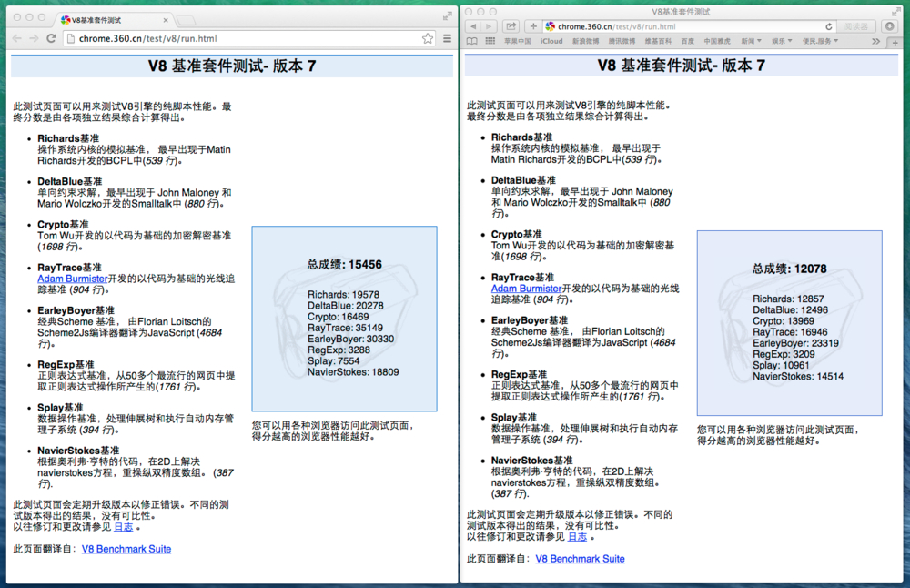Enter fullscreen in the Chrome window
Image resolution: width=910 pixels, height=588 pixels.
(x=447, y=16)
